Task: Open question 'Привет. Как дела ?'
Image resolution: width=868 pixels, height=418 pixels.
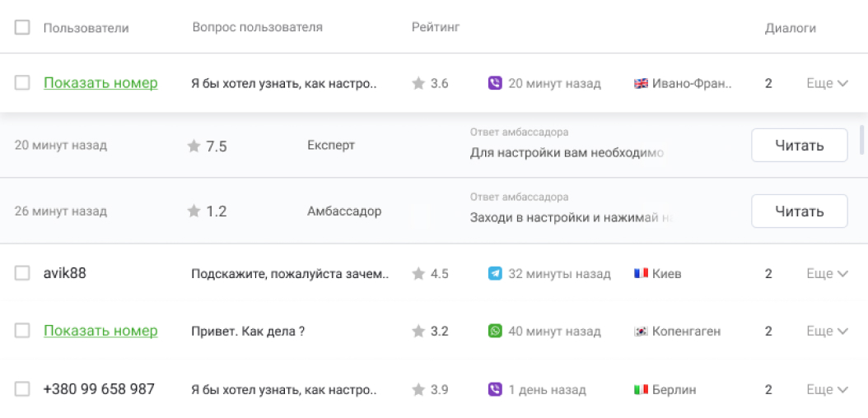Action: pyautogui.click(x=248, y=331)
